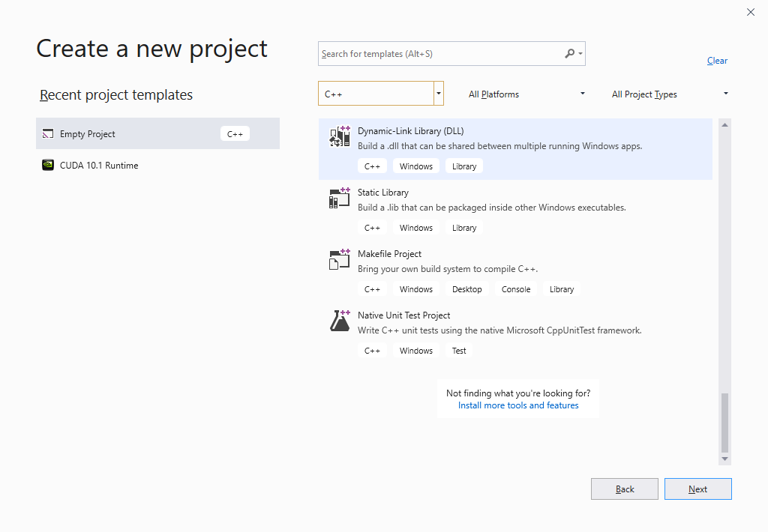Click the Dynamic-Link Library (DLL) template icon

click(340, 136)
